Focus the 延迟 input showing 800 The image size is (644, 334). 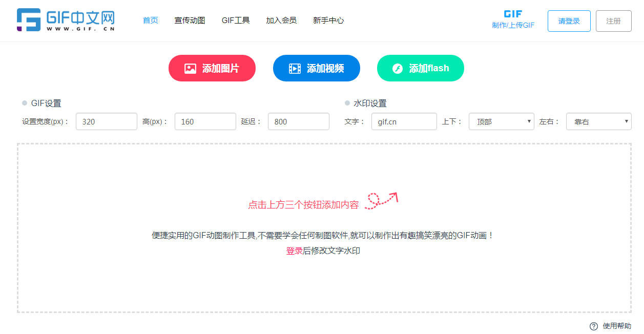tap(299, 121)
